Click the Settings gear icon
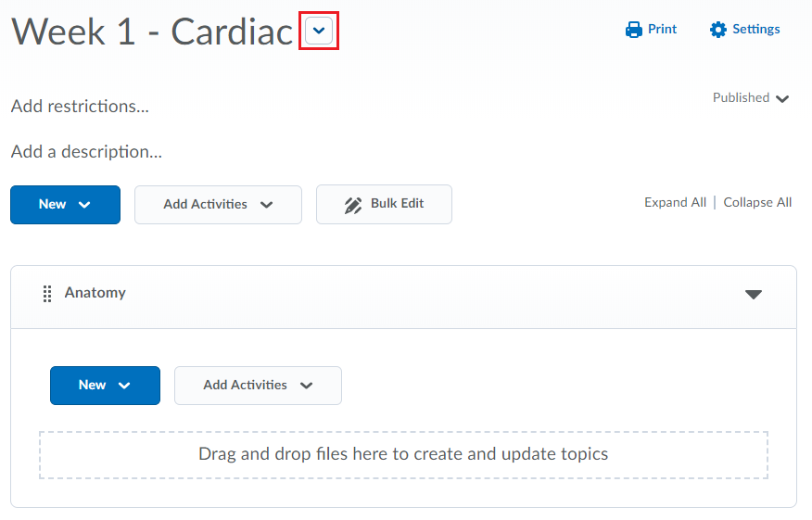Viewport: 812px width, 520px height. 717,30
